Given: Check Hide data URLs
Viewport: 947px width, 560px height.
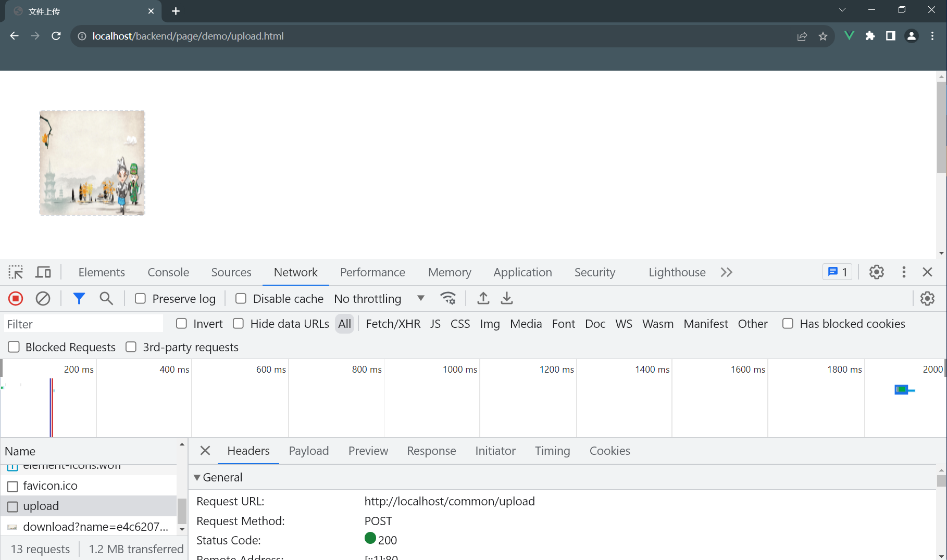Looking at the screenshot, I should 238,323.
